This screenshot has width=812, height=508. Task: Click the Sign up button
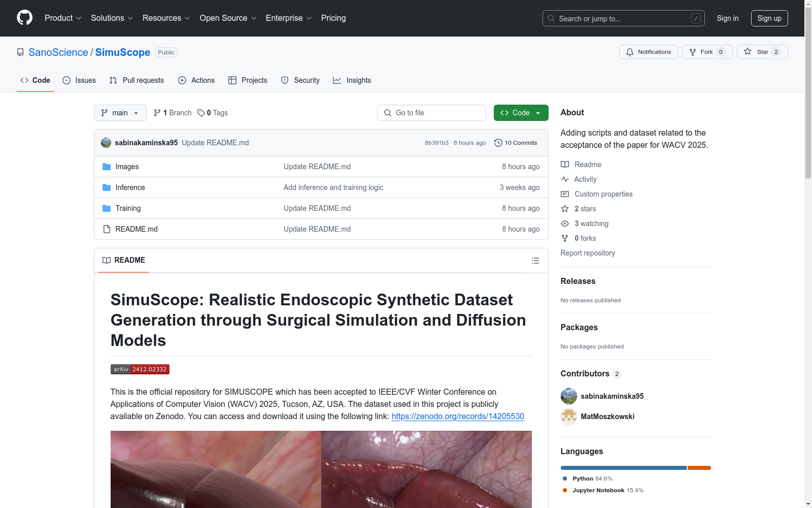pos(769,18)
